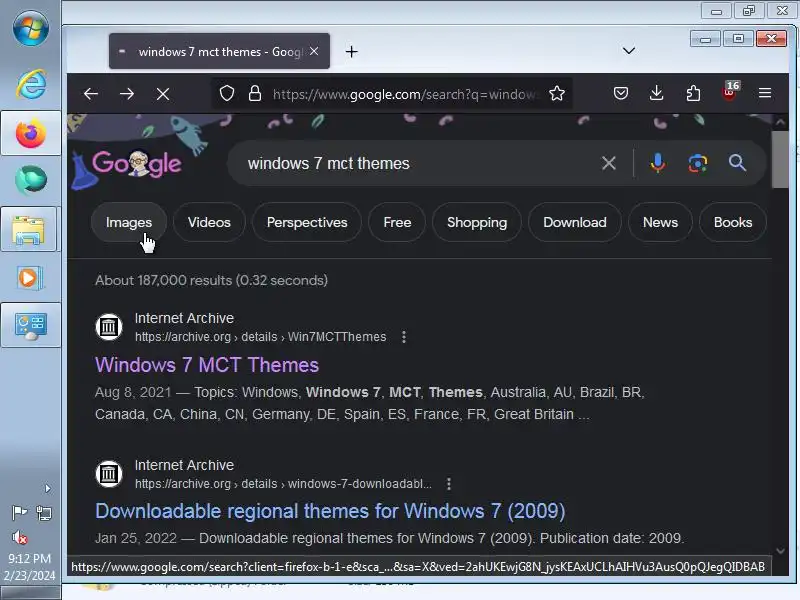Switch to Books results

tap(733, 222)
